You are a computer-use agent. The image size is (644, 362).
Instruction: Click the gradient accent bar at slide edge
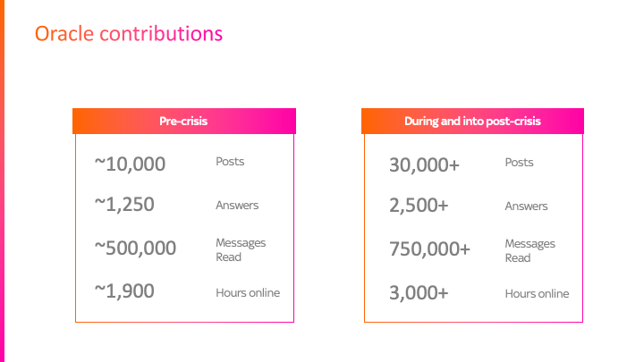point(2,181)
